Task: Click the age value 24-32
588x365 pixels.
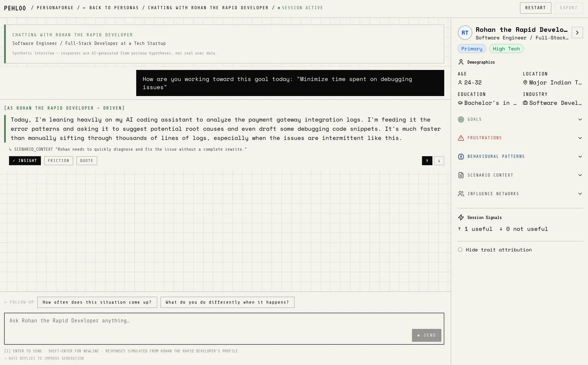Action: [x=473, y=82]
